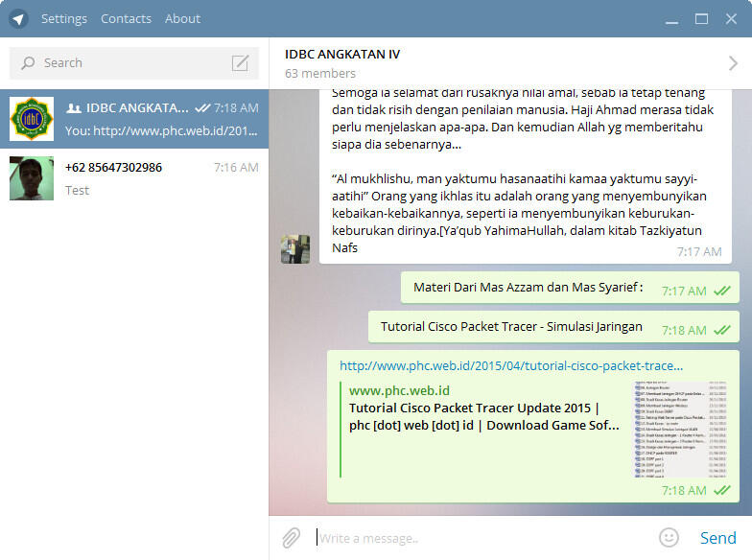Click the www.phc.web.id preview site name
752x560 pixels.
coord(399,391)
